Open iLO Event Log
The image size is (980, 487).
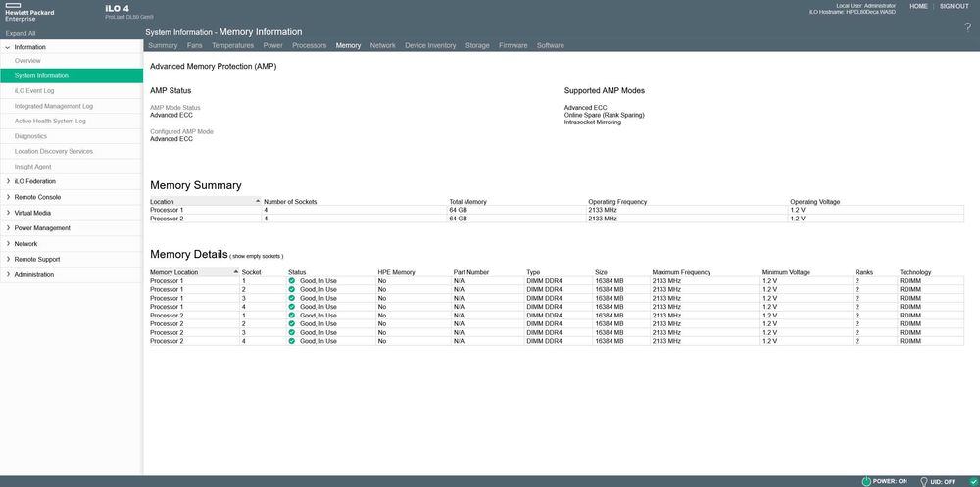[34, 91]
